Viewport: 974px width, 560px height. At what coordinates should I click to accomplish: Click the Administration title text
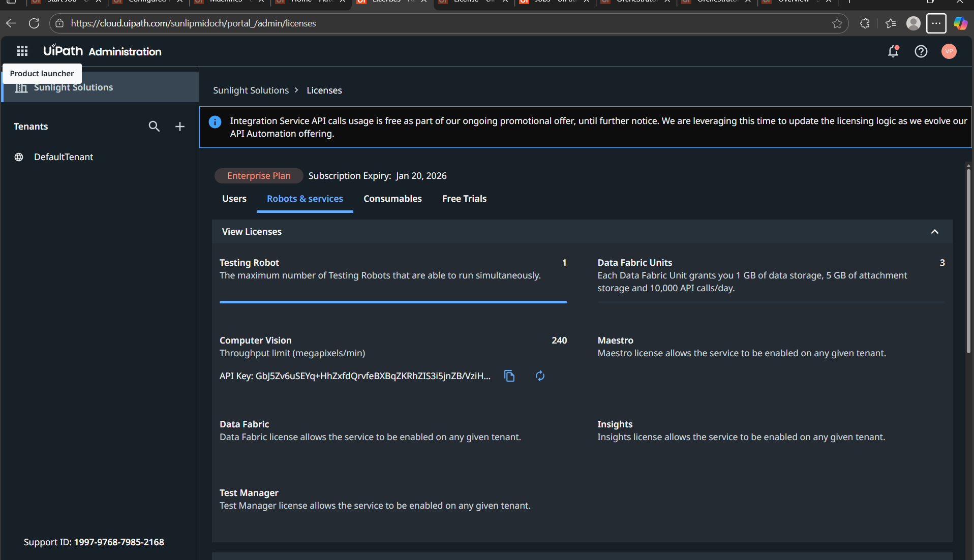(x=125, y=51)
